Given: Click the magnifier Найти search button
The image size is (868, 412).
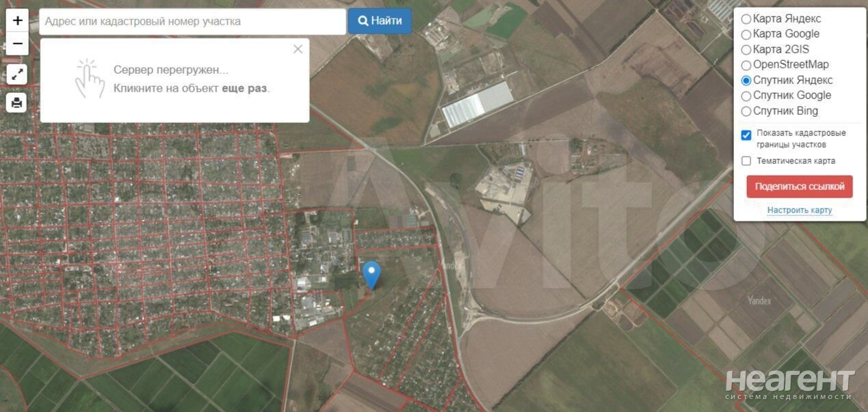Looking at the screenshot, I should tap(380, 20).
